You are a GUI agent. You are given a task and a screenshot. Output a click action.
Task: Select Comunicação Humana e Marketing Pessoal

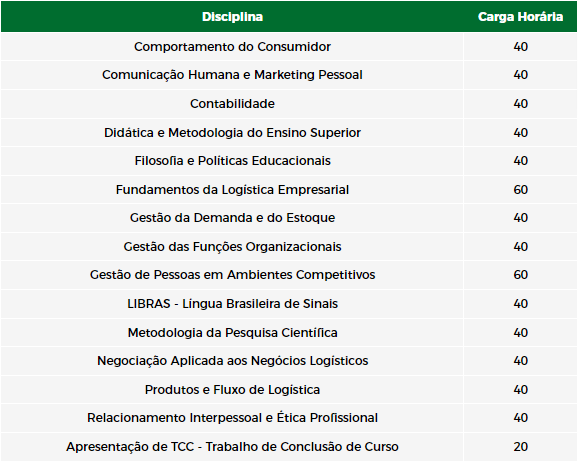232,75
